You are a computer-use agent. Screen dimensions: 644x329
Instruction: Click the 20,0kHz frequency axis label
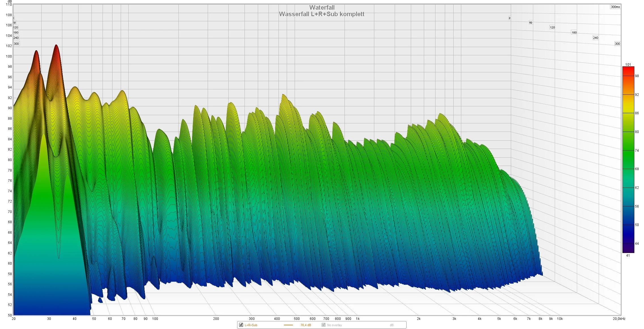click(619, 319)
